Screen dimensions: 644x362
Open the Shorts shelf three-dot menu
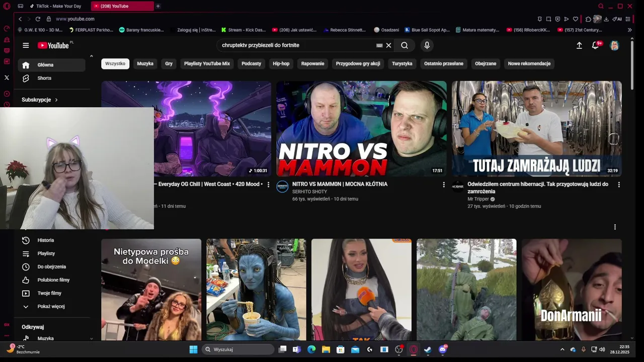(x=615, y=227)
